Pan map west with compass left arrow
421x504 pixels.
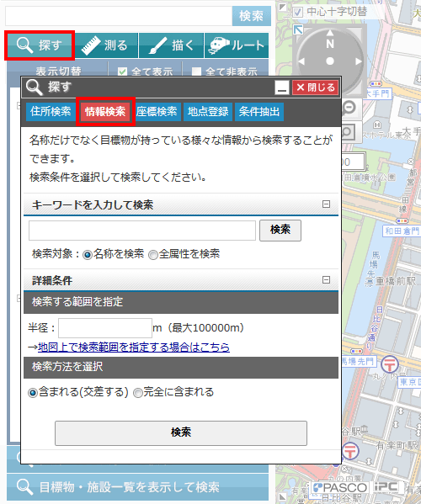tap(301, 61)
